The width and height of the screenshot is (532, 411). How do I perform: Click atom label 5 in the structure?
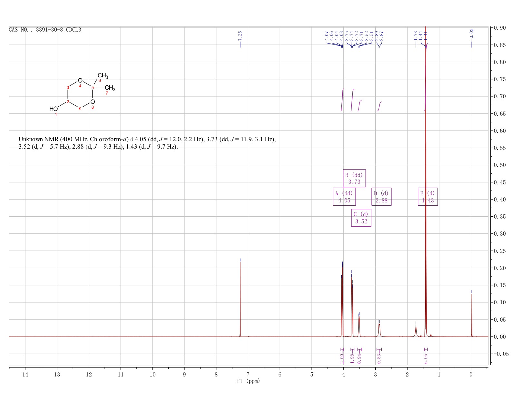pos(93,87)
